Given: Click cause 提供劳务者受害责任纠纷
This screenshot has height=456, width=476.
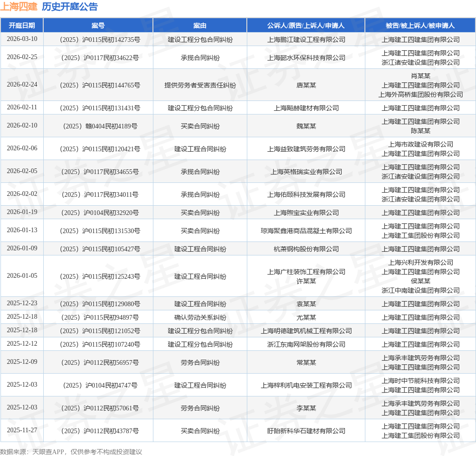Looking at the screenshot, I should click(200, 85).
